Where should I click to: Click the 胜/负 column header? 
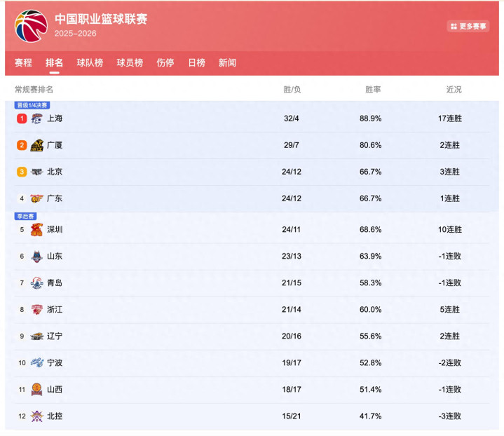tap(292, 90)
